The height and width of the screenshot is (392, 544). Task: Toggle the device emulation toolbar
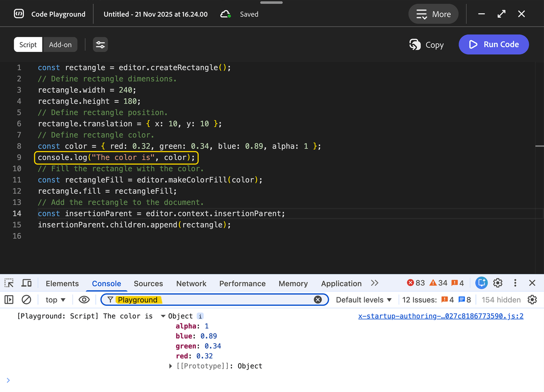click(x=26, y=283)
